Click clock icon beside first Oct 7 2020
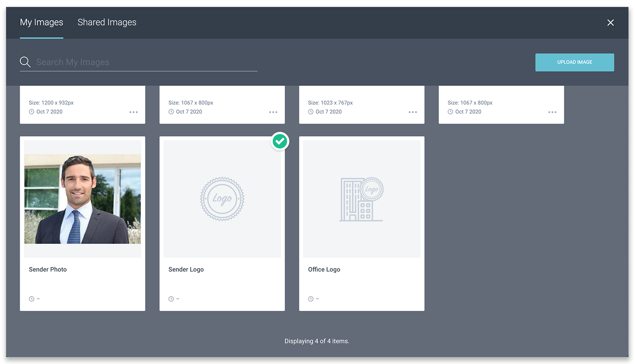The image size is (635, 364). [32, 112]
